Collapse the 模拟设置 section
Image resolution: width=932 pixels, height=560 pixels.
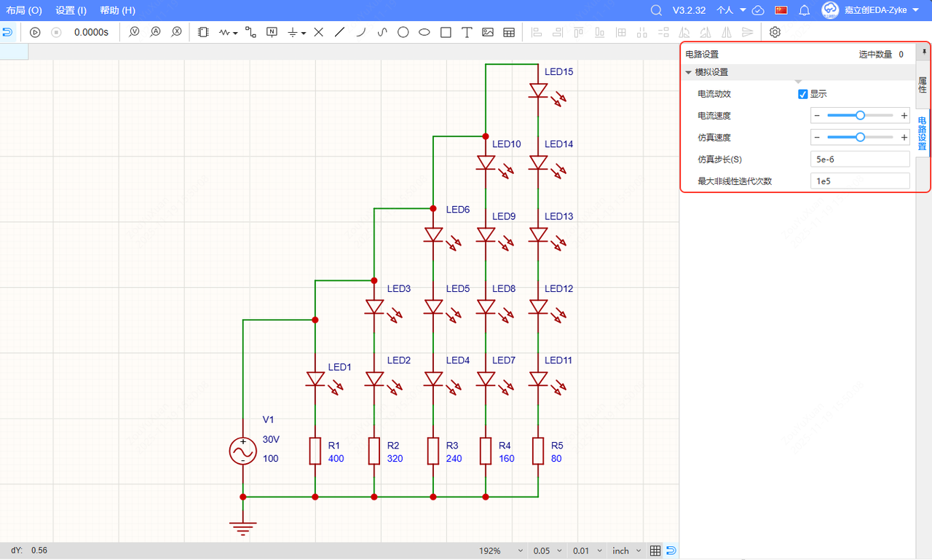pos(689,72)
